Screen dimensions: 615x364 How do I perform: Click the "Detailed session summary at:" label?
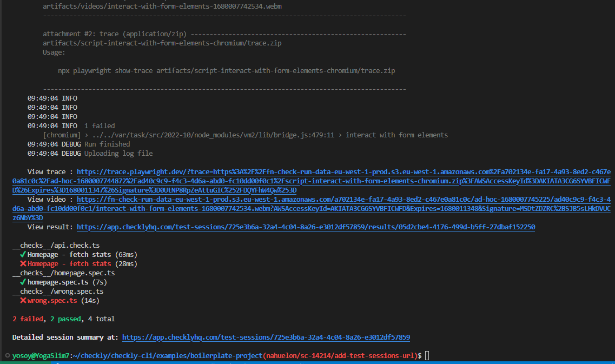click(x=65, y=337)
